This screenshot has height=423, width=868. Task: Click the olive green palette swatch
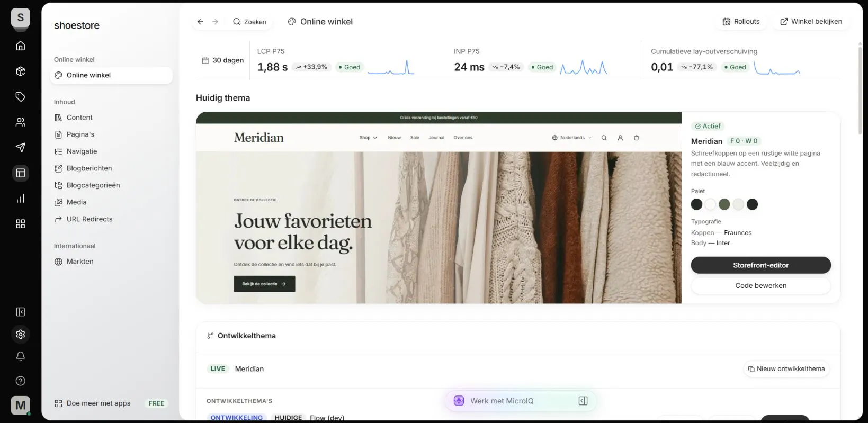[x=724, y=204]
